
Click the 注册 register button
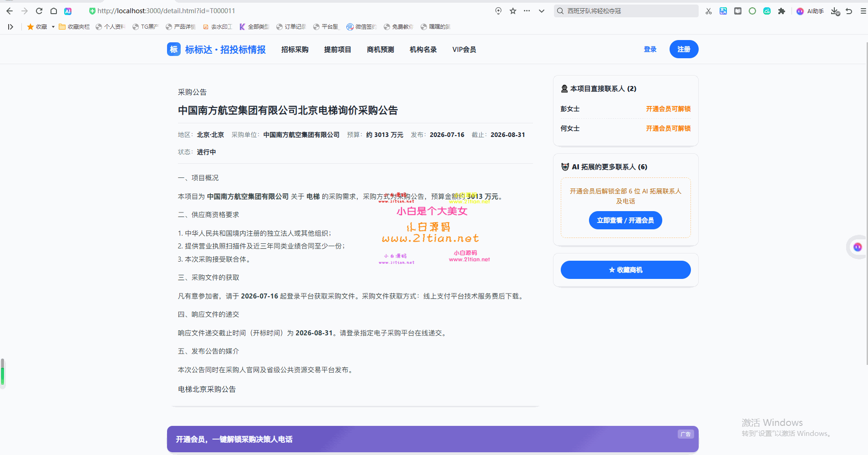(684, 49)
